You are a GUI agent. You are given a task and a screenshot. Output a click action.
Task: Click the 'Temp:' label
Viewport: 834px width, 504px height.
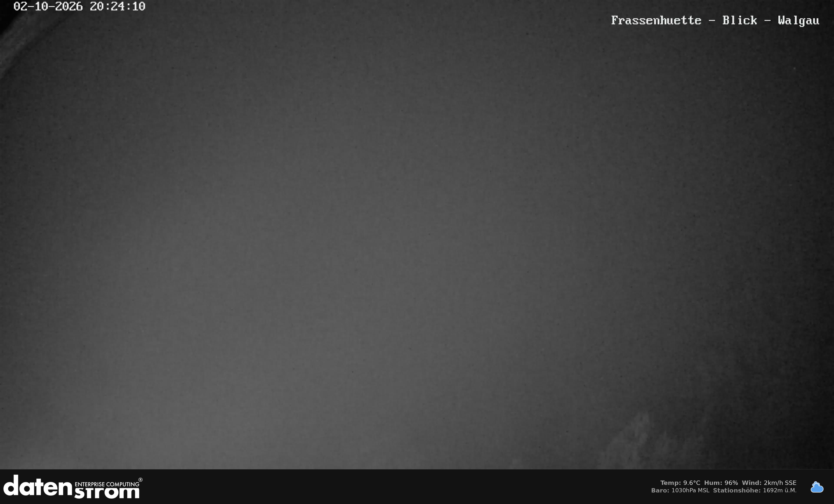tap(670, 483)
